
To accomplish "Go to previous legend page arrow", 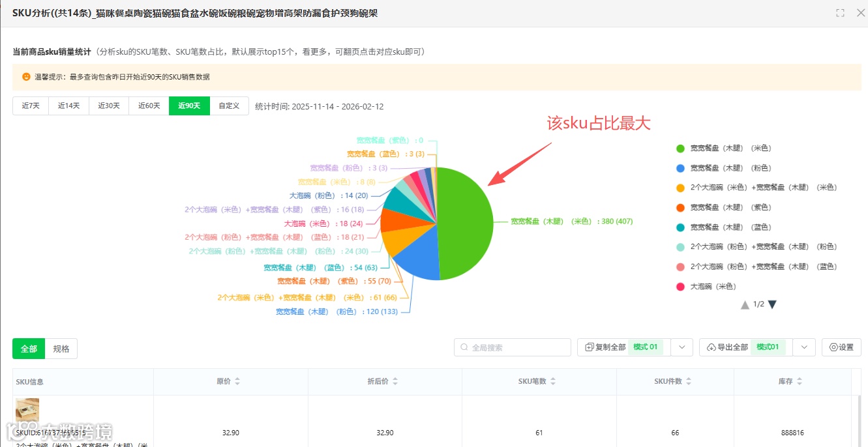I will 745,304.
